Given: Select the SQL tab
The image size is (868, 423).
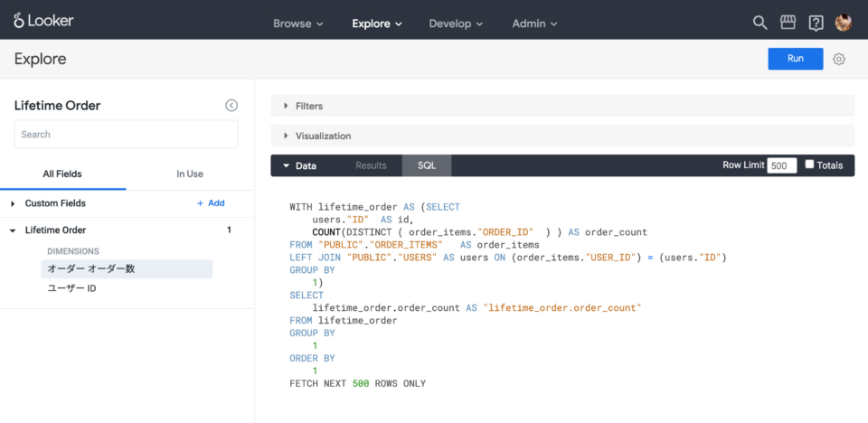Looking at the screenshot, I should (x=427, y=165).
